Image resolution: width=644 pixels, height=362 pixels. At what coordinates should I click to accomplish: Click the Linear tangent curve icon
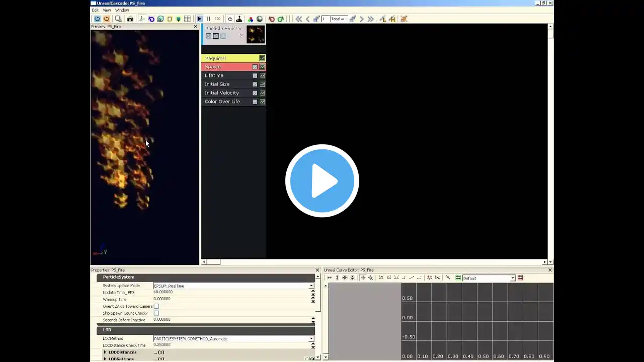pos(412,278)
